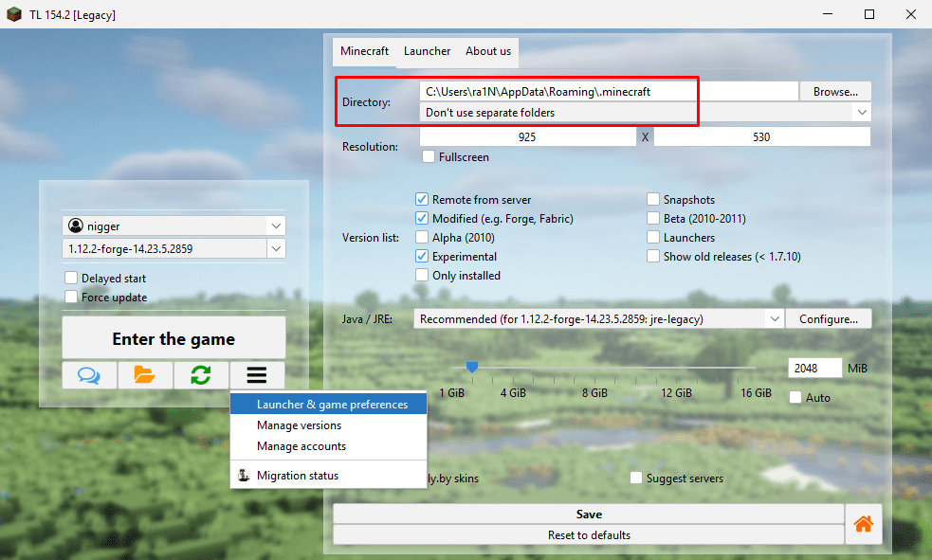Switch to the Launcher tab
This screenshot has height=560, width=932.
[x=427, y=51]
